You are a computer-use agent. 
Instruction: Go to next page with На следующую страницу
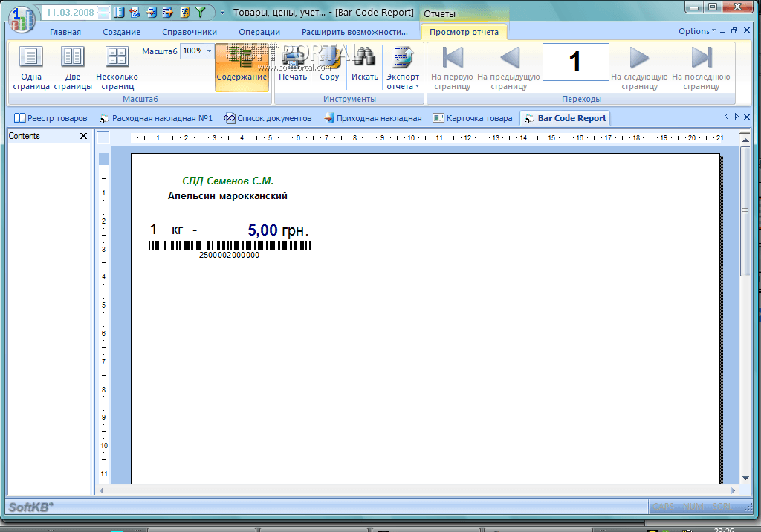click(639, 68)
